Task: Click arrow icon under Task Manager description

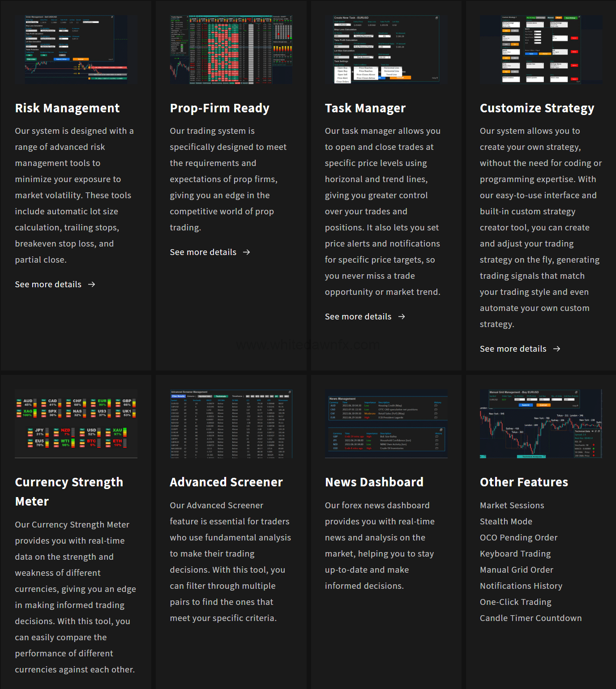Action: 402,317
